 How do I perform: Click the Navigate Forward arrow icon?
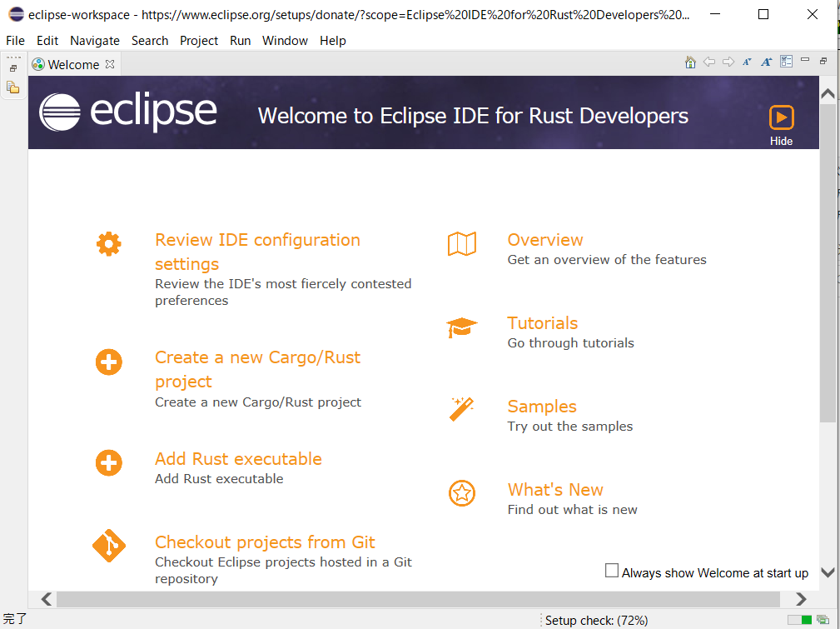728,62
